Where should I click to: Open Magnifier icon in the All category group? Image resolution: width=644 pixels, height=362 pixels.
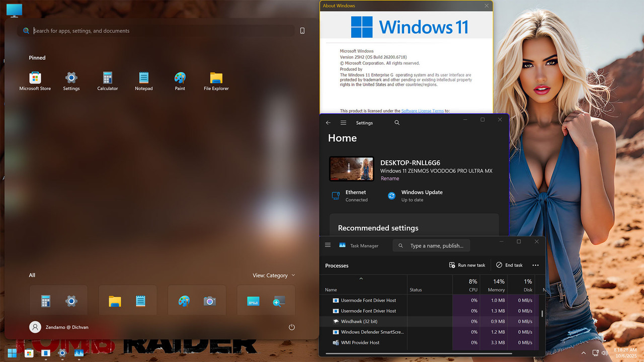click(x=279, y=301)
